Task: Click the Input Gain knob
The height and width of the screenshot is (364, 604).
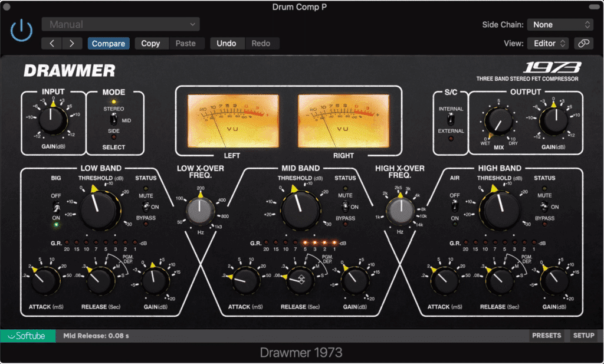Action: [52, 120]
